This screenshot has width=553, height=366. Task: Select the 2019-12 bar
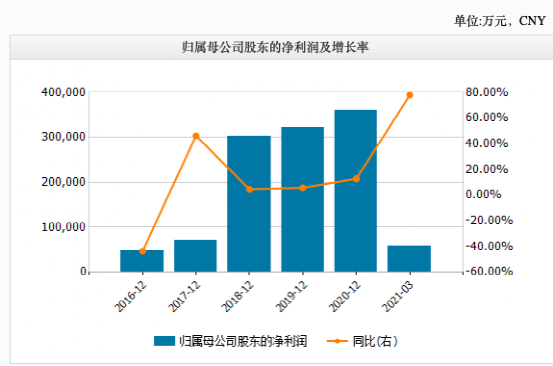tap(303, 200)
